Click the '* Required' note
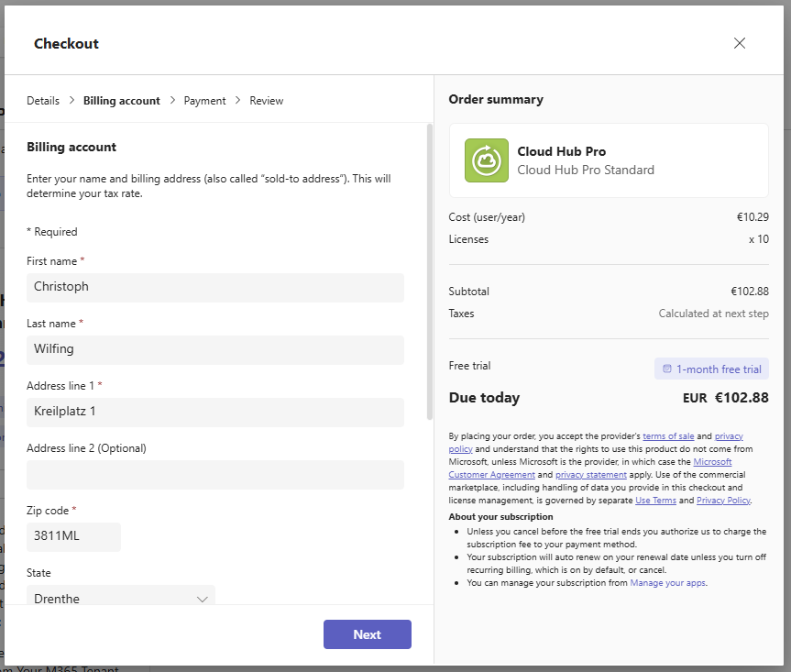 pyautogui.click(x=52, y=232)
